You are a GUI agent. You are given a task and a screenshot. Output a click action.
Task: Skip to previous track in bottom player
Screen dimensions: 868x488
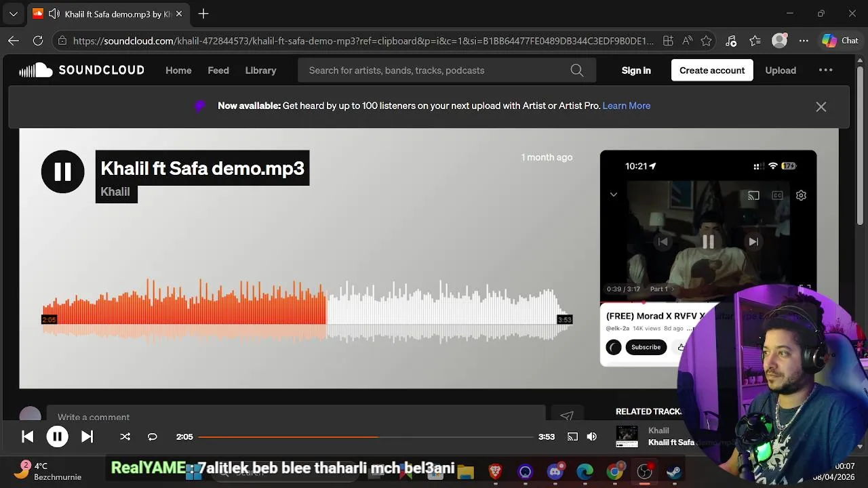[27, 436]
